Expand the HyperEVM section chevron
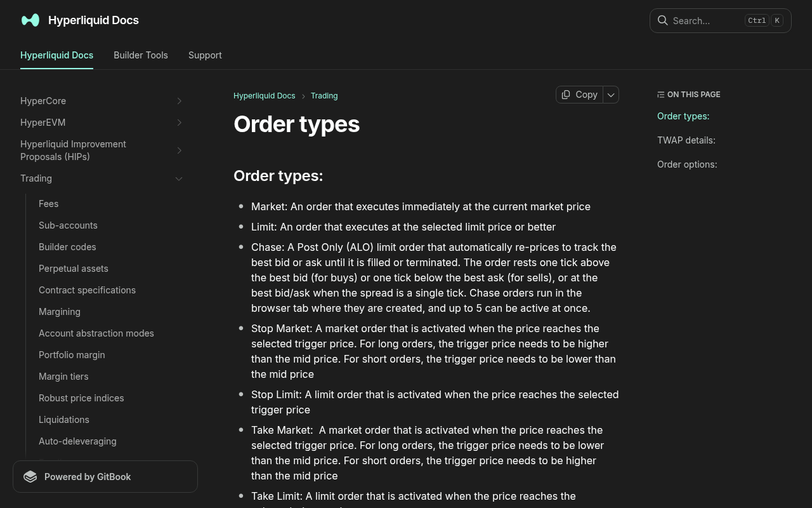Image resolution: width=812 pixels, height=508 pixels. pyautogui.click(x=179, y=123)
